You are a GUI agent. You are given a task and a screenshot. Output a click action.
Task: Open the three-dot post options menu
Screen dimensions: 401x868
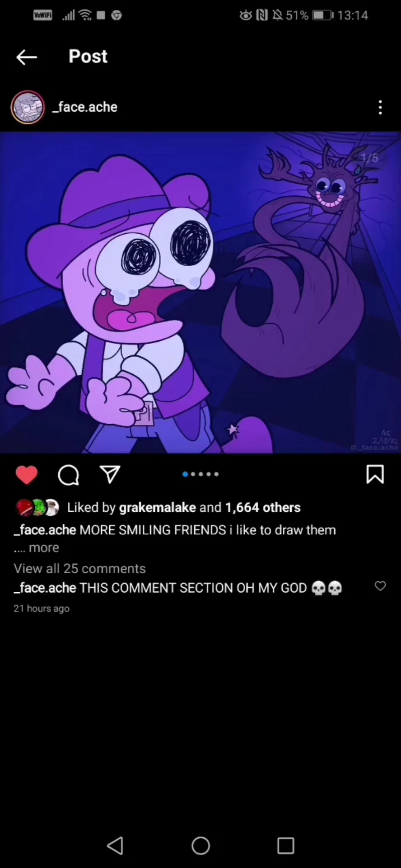tap(380, 108)
